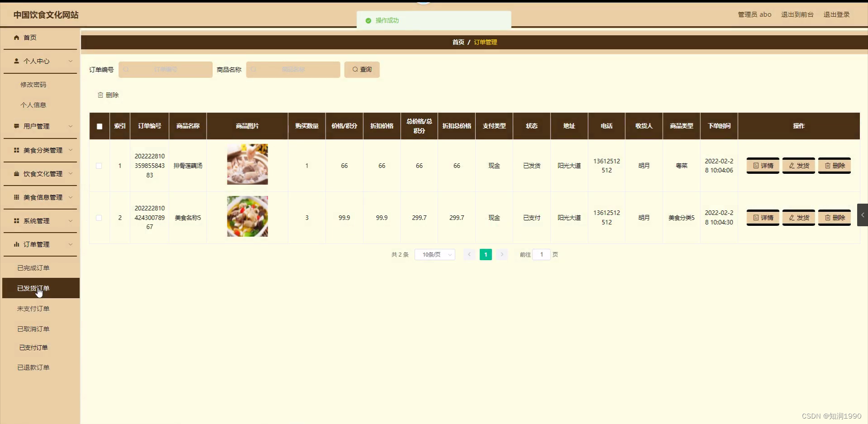Viewport: 868px width, 424px height.
Task: Click the 前往 page number input field
Action: coord(541,254)
